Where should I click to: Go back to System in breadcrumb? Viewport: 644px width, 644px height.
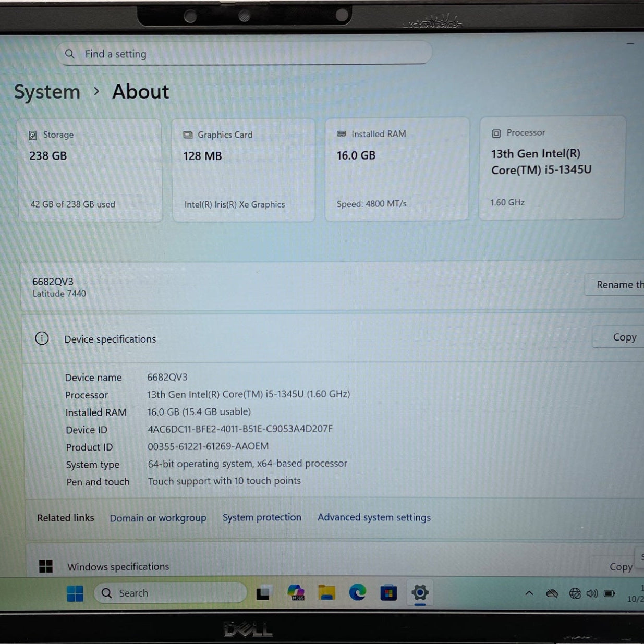47,92
